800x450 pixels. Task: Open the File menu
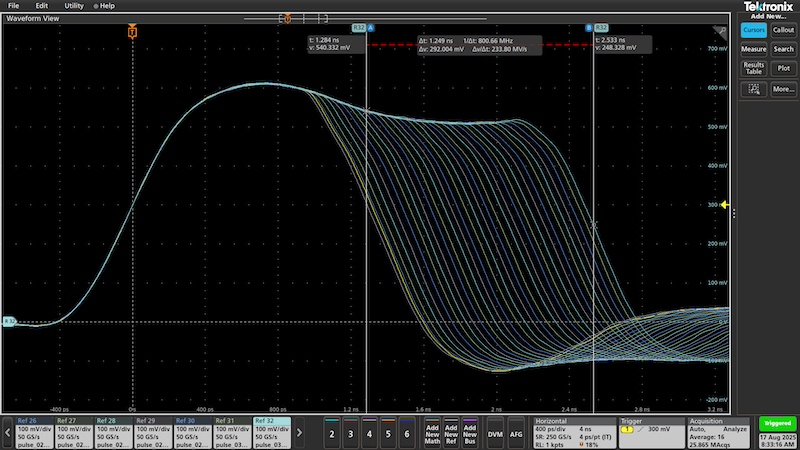pos(13,6)
